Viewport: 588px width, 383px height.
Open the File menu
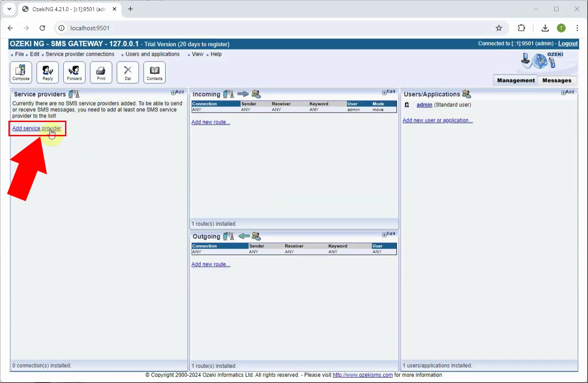20,54
